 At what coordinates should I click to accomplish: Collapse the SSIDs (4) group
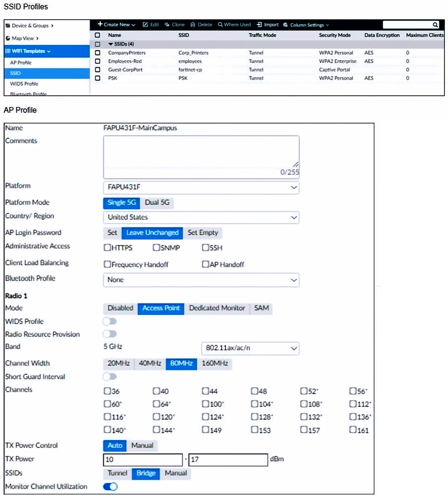[111, 44]
